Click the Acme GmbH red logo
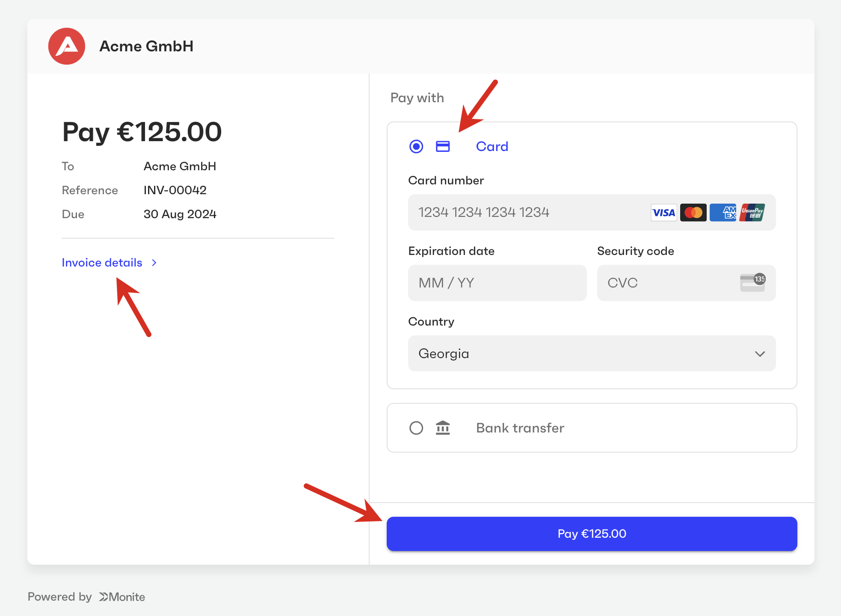Viewport: 841px width, 616px height. point(67,46)
